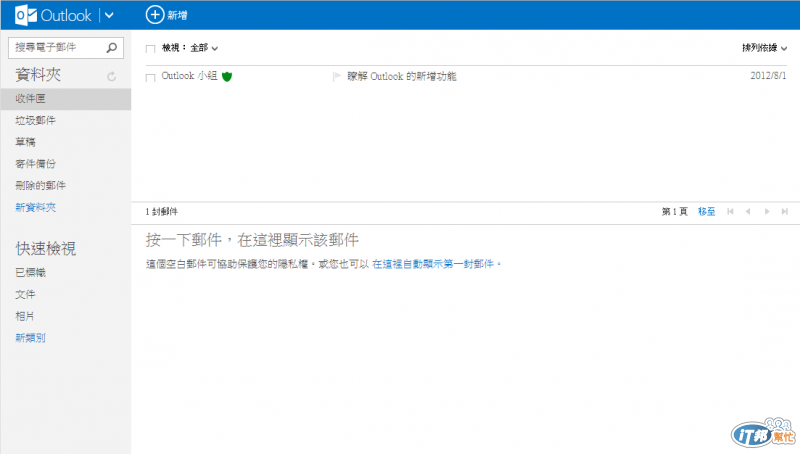
Task: Click sender name Outlook 小組
Action: [189, 76]
